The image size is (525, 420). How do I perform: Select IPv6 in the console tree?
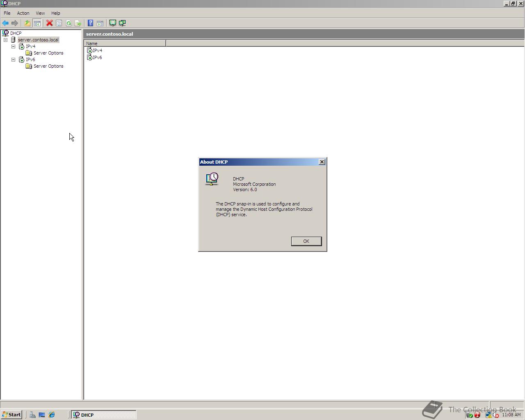point(30,59)
